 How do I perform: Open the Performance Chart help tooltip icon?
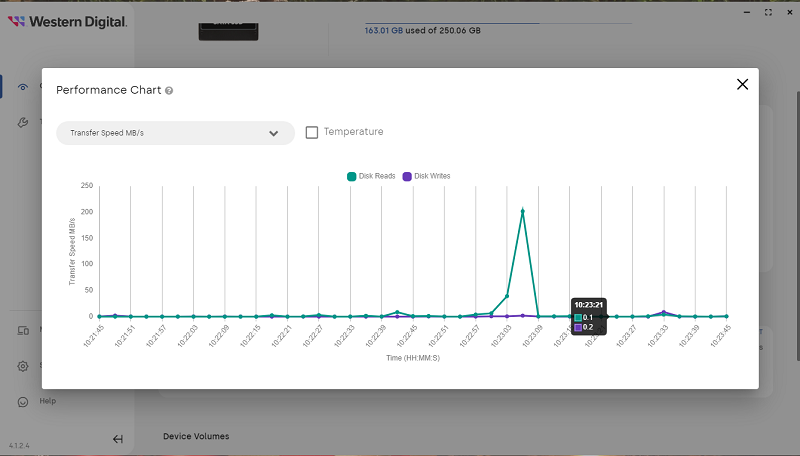(x=169, y=91)
